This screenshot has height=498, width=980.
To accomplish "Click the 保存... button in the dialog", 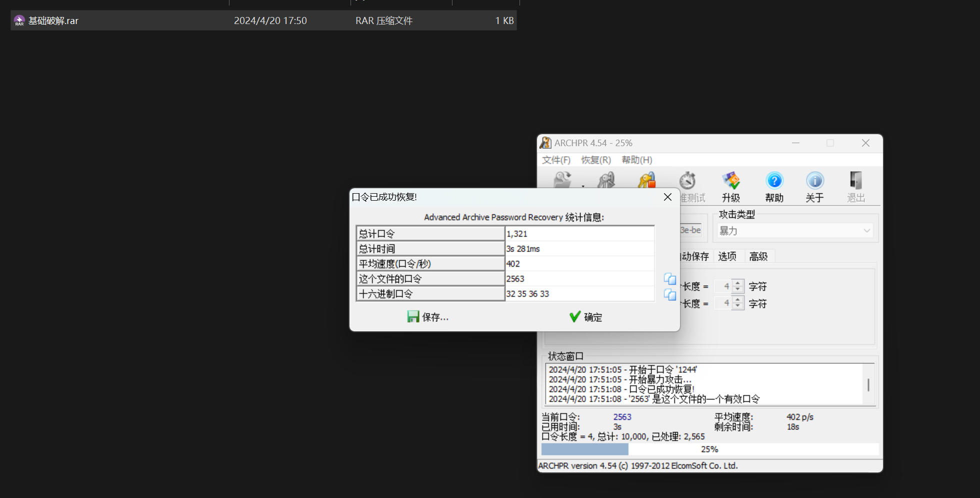I will 428,317.
